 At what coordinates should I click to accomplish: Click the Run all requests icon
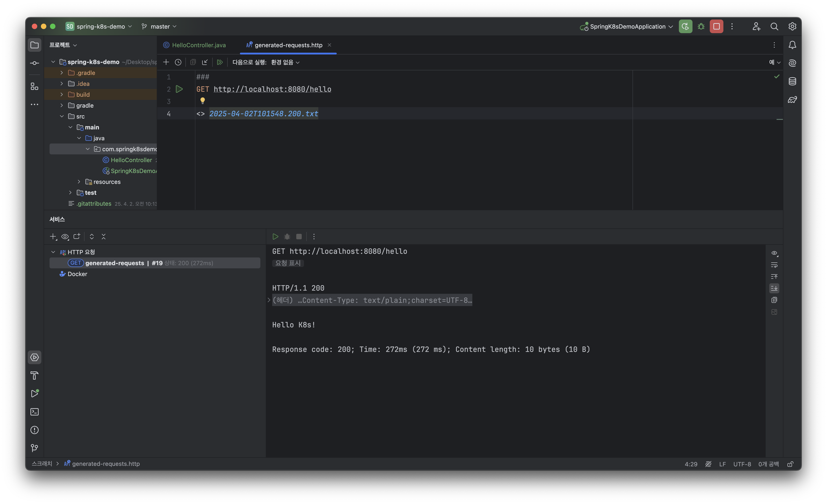(x=220, y=62)
